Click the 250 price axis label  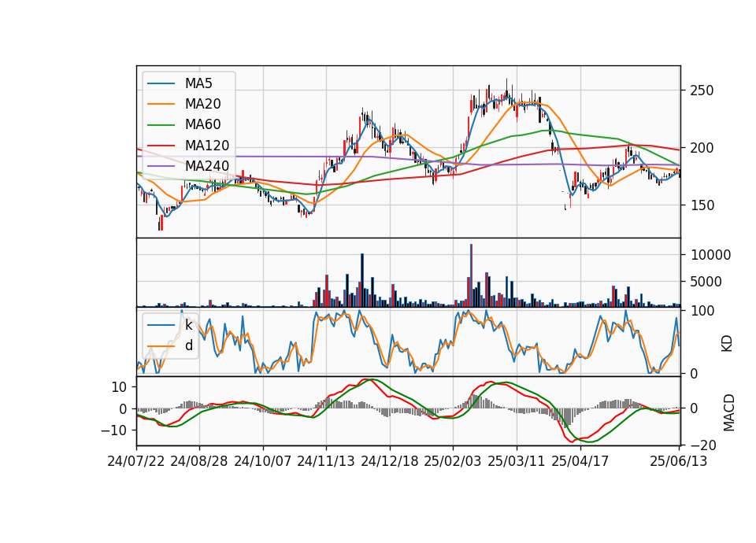(x=702, y=90)
